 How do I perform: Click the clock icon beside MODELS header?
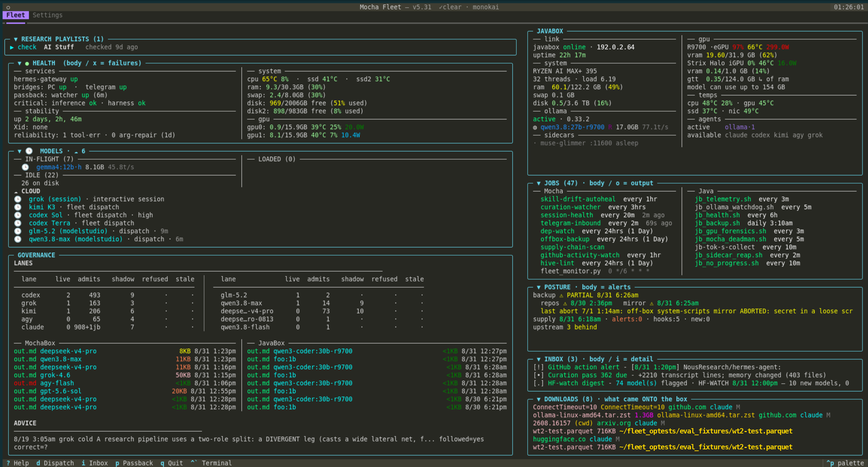(29, 151)
